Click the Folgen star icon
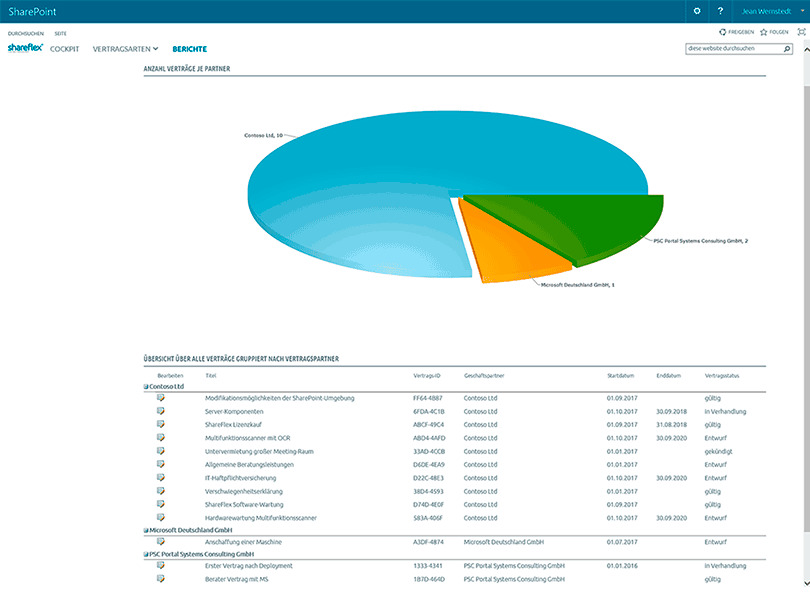 (x=762, y=32)
